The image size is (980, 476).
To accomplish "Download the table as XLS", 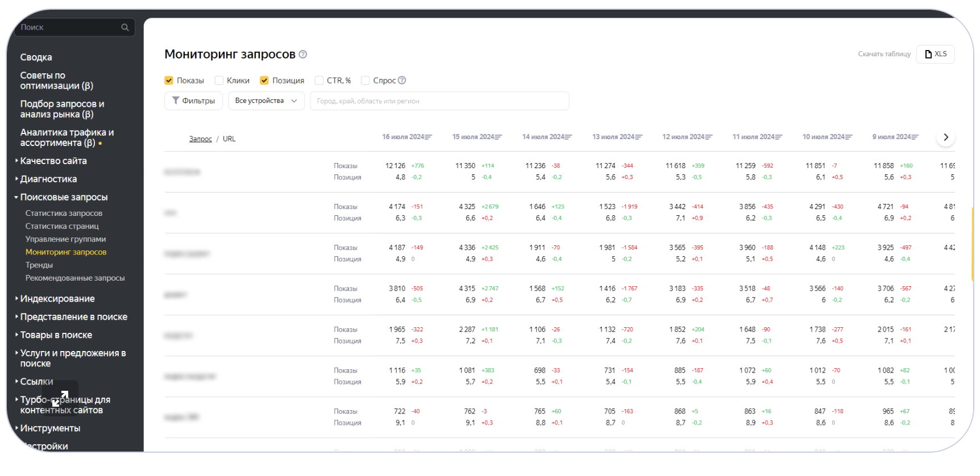I will click(x=935, y=55).
